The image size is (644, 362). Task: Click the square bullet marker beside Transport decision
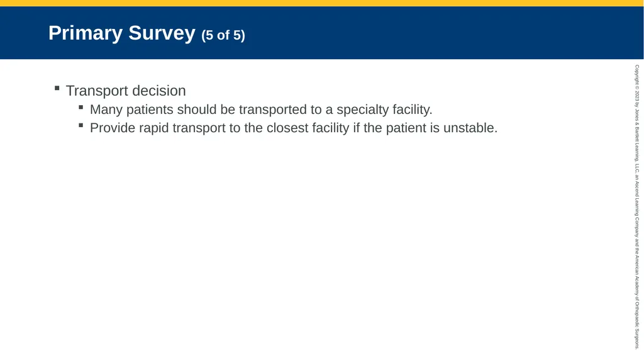click(x=57, y=88)
